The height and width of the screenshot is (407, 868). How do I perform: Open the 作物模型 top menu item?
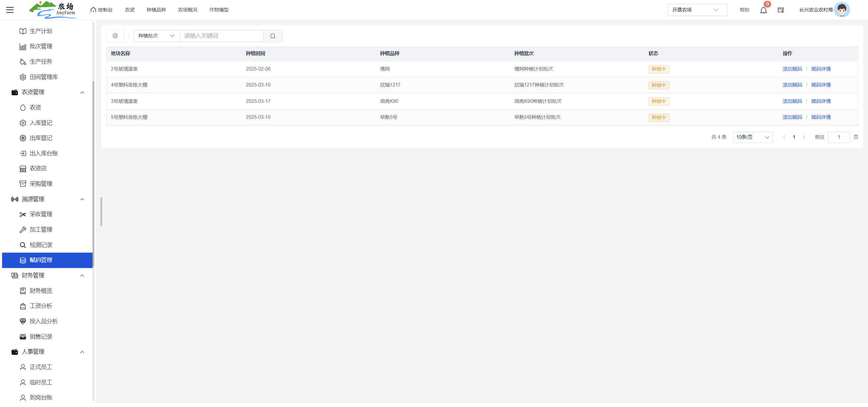(219, 10)
